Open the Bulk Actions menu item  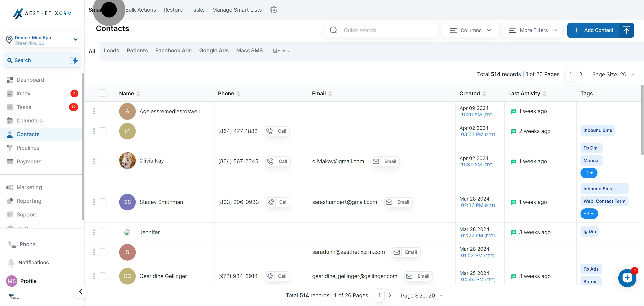click(140, 10)
